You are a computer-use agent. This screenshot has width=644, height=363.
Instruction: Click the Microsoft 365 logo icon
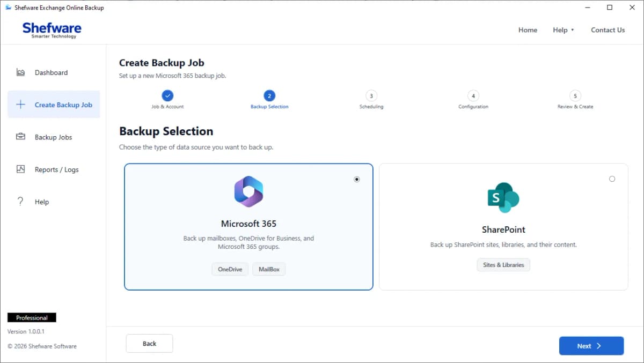click(x=248, y=191)
